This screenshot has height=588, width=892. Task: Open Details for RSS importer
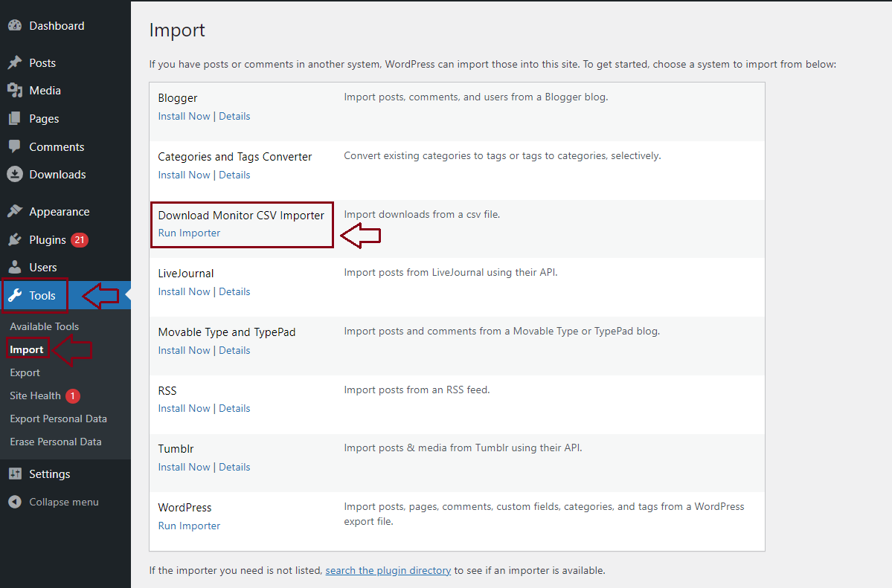click(234, 408)
